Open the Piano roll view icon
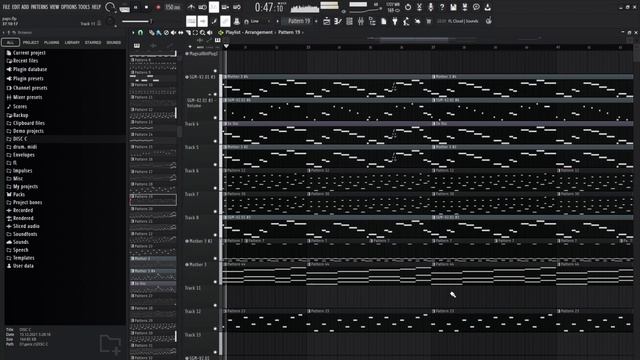The width and height of the screenshot is (640, 360). point(338,21)
